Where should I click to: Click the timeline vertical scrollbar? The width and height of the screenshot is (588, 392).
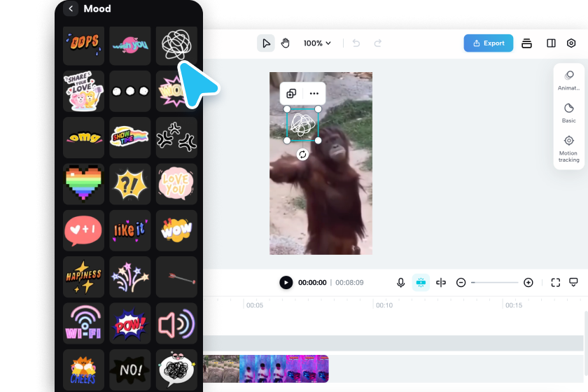(586, 343)
